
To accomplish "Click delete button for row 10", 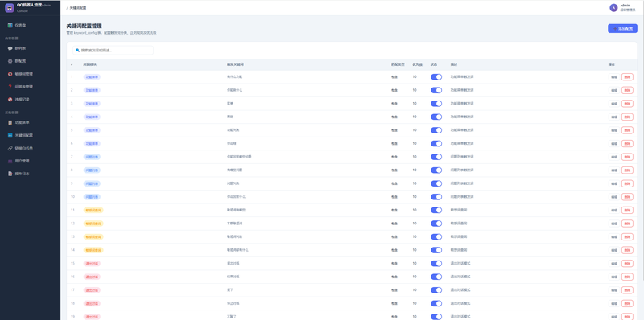I will (627, 197).
